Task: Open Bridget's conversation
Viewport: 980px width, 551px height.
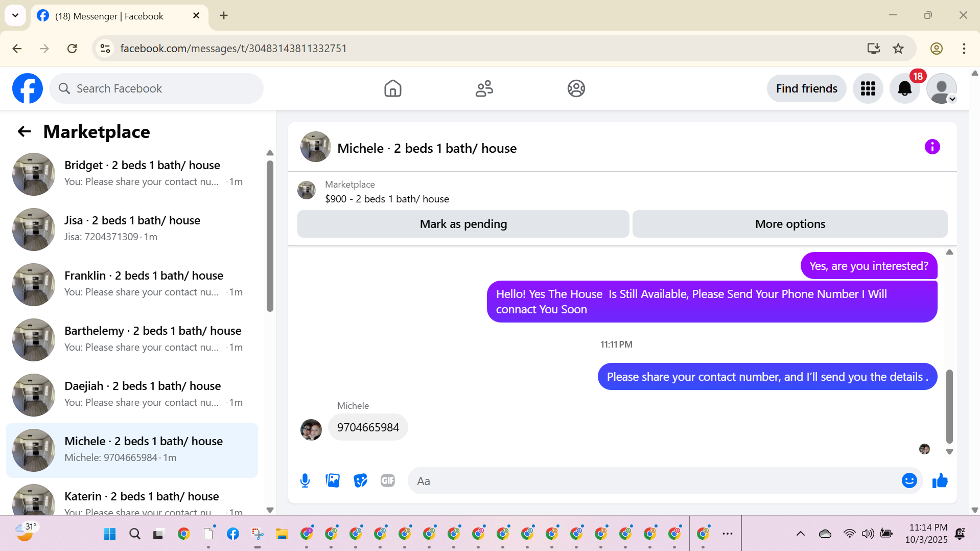Action: pyautogui.click(x=132, y=174)
